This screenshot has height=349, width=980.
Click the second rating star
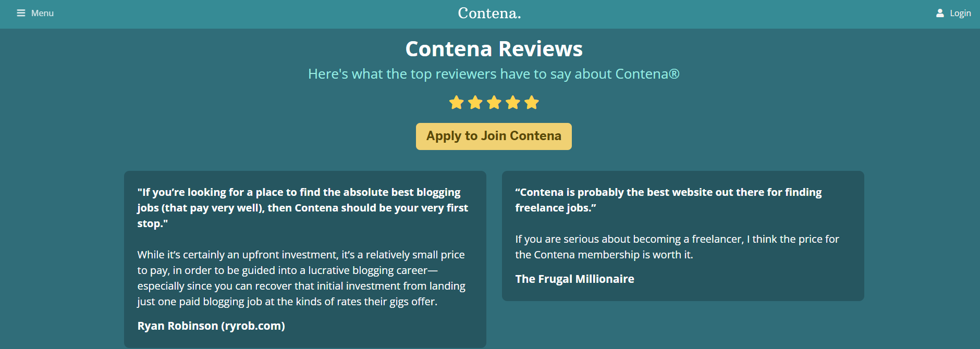[475, 103]
